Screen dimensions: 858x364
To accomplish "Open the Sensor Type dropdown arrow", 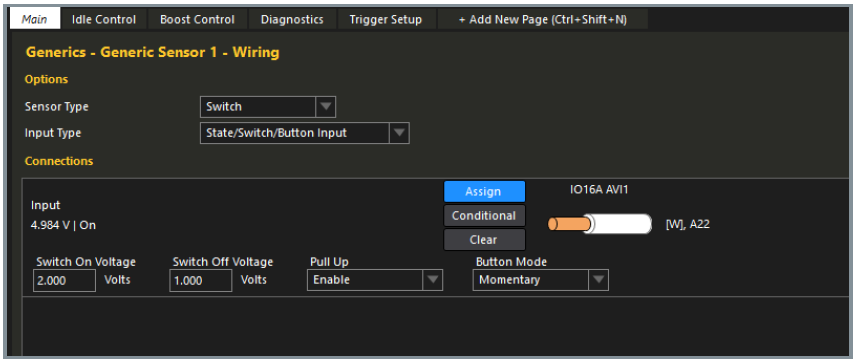I will pos(326,107).
